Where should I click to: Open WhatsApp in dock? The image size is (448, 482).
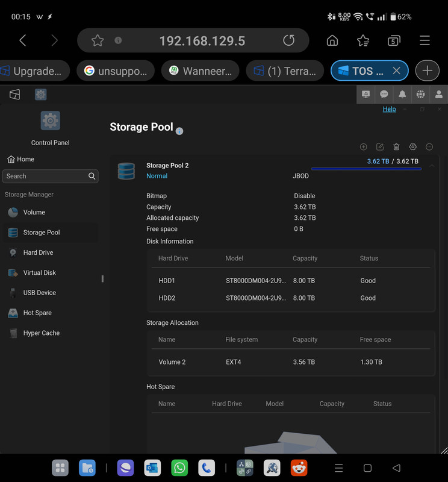pyautogui.click(x=179, y=468)
